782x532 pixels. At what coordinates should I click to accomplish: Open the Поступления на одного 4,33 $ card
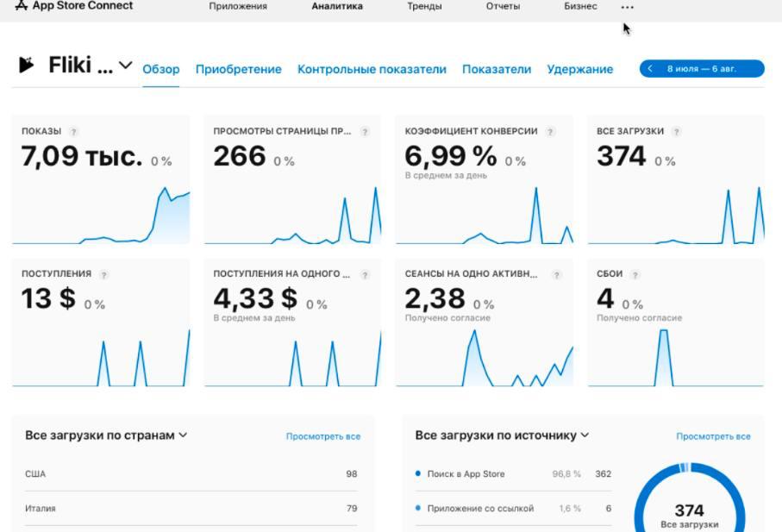coord(293,322)
